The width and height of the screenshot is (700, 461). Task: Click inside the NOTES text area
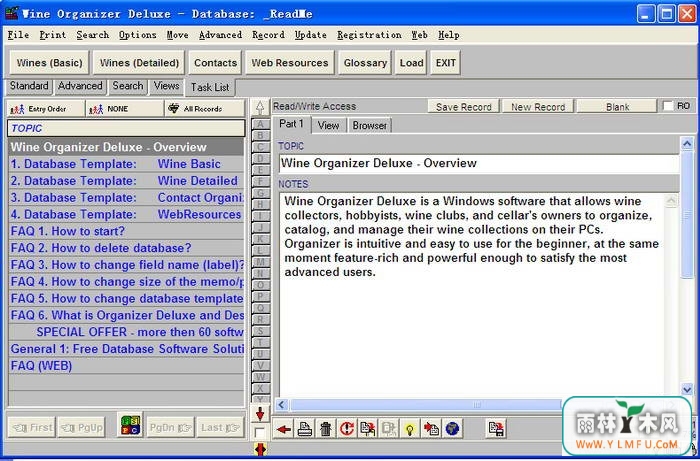pos(473,295)
